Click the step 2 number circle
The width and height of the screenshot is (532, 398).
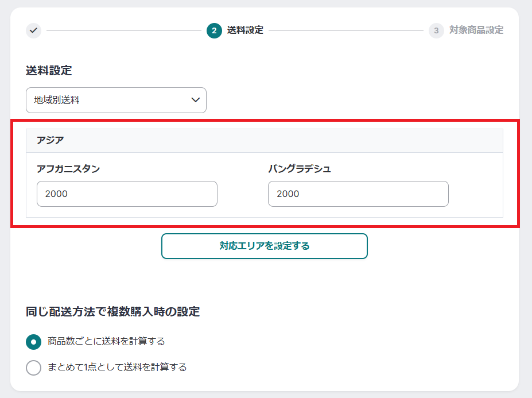click(x=214, y=30)
